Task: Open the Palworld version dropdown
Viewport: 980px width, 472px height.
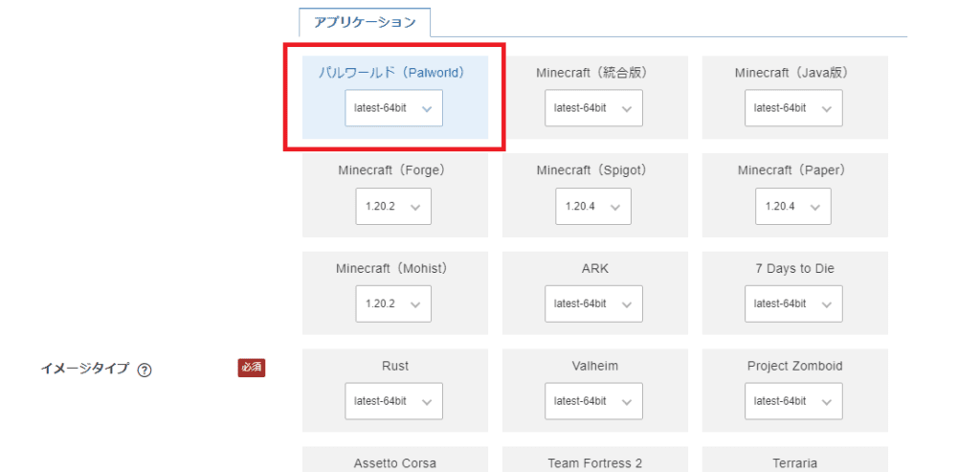Action: coord(393,108)
